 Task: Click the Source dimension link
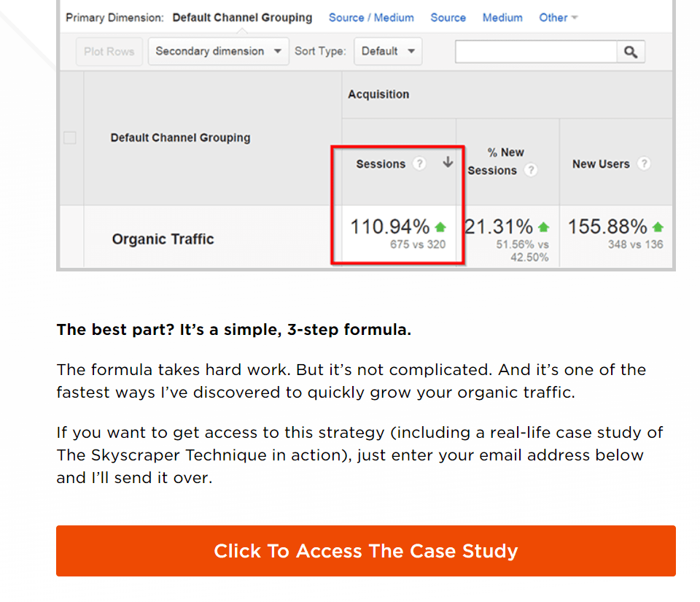point(448,18)
